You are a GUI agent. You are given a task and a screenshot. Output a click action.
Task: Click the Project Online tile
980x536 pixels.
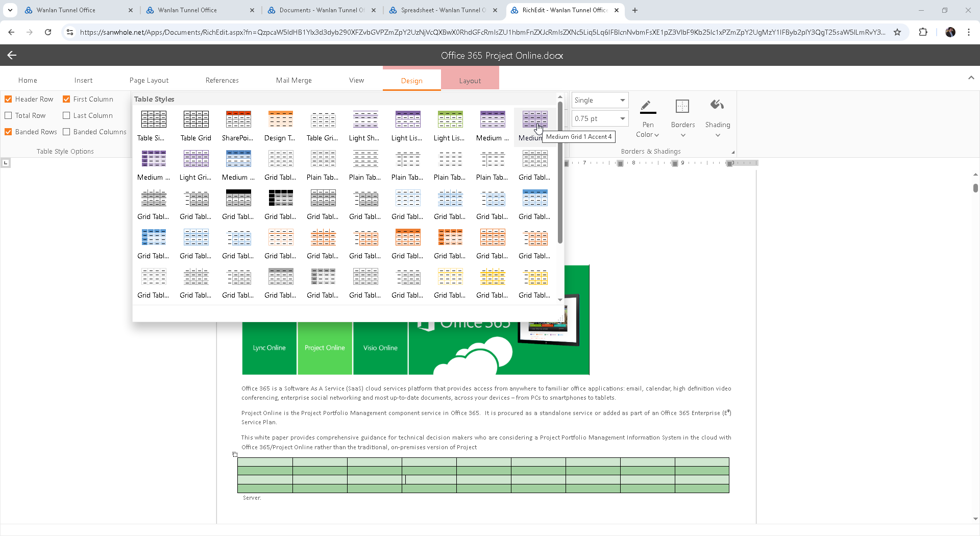(x=325, y=348)
